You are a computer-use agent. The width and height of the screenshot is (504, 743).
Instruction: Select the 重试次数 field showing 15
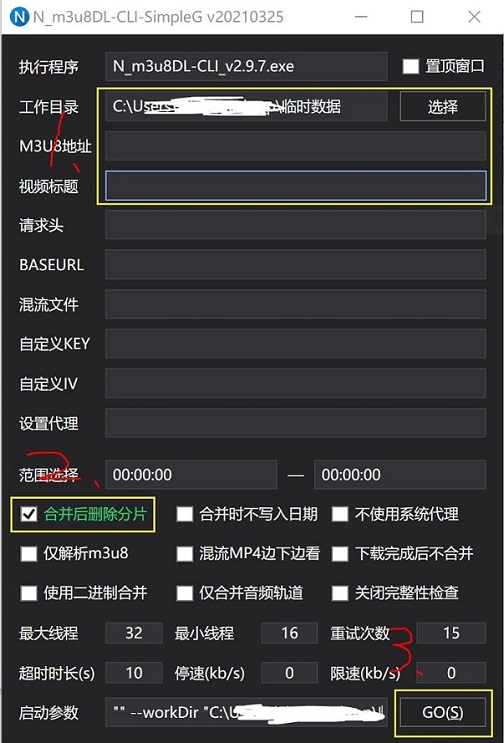pos(451,633)
